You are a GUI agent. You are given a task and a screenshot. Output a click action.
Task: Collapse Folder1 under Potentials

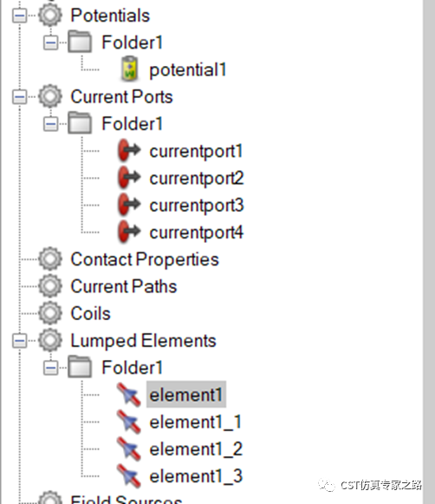tap(51, 43)
